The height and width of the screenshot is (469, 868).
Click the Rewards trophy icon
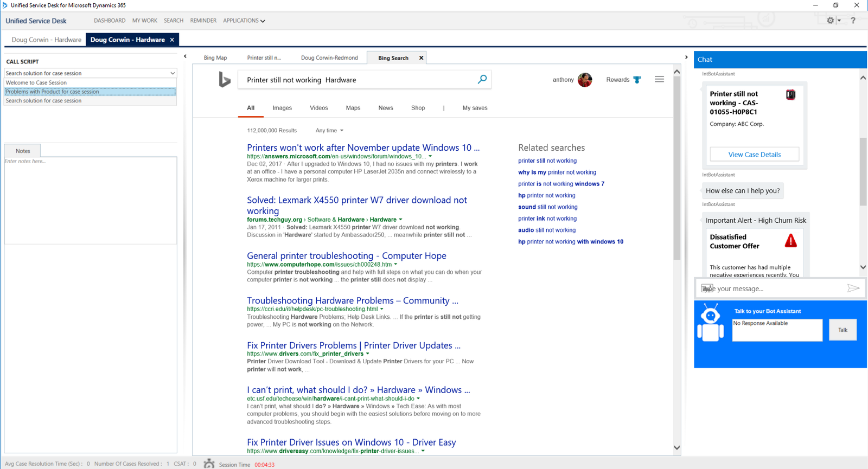[637, 80]
